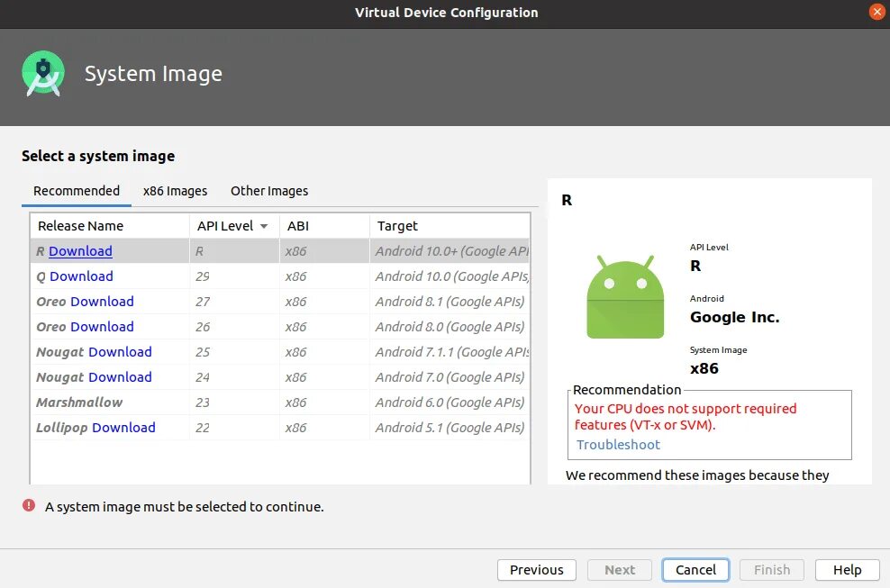Click the API Level sort arrow

tap(264, 226)
